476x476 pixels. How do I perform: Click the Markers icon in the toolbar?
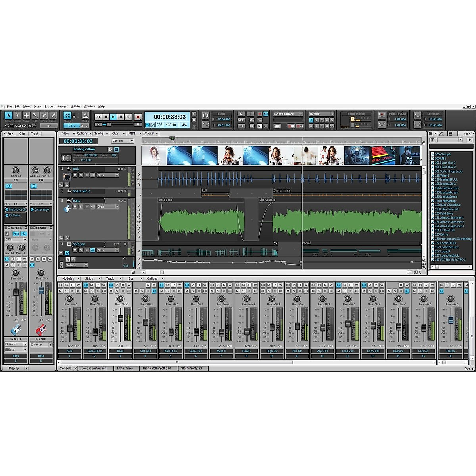tap(84, 115)
